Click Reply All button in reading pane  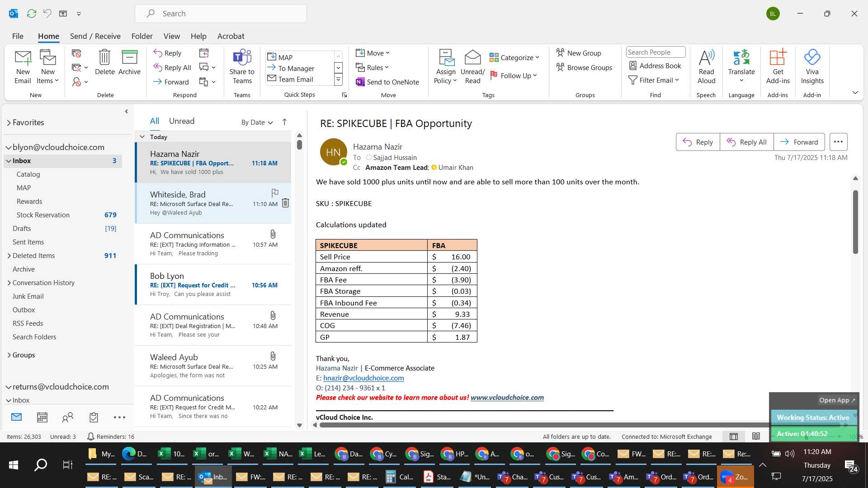pos(746,142)
